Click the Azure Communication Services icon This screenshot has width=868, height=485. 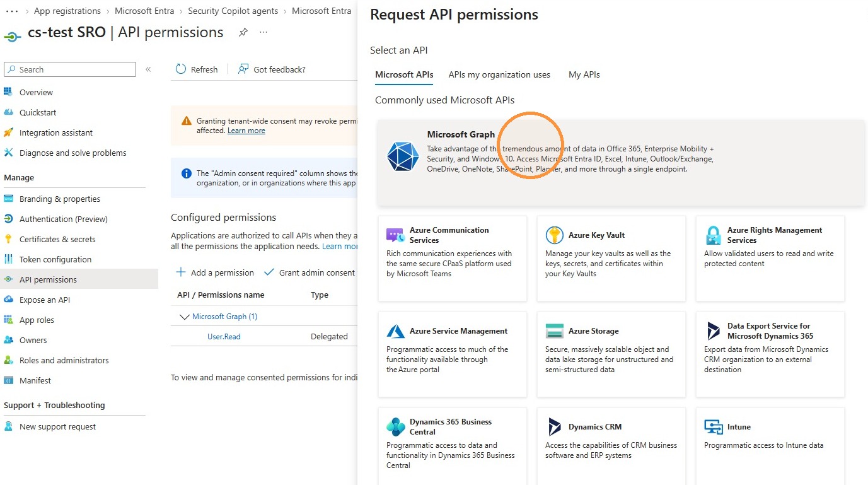click(395, 235)
